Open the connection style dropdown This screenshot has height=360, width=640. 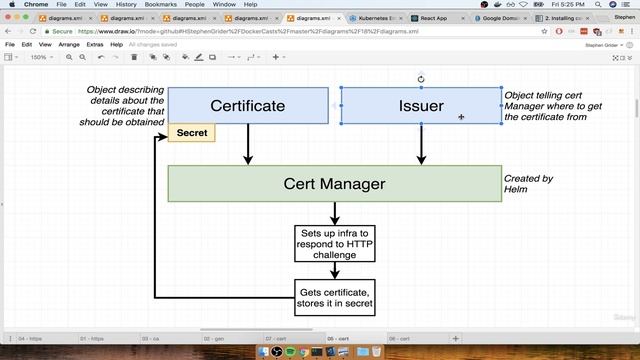point(233,57)
